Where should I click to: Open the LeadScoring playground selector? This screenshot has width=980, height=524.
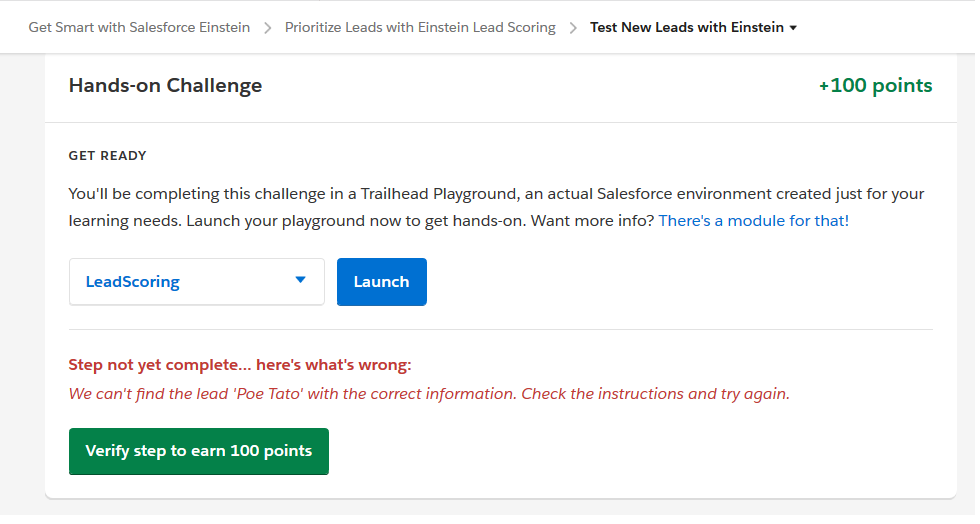tap(196, 282)
